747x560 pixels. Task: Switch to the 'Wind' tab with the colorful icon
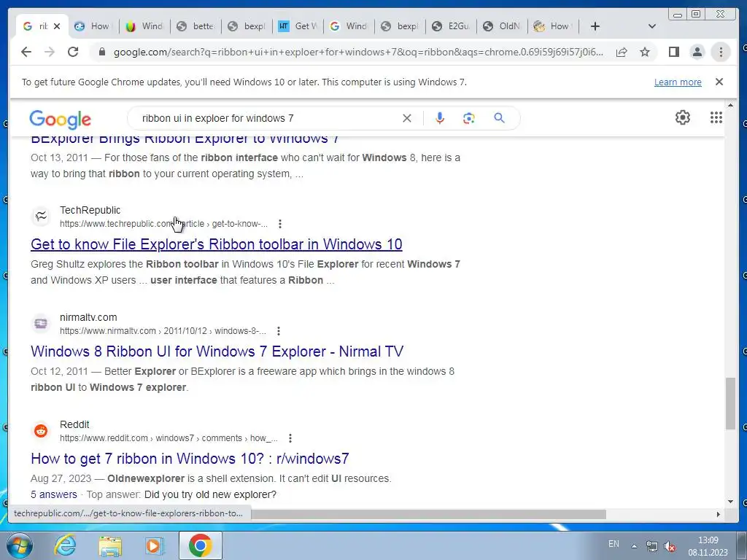pyautogui.click(x=144, y=26)
